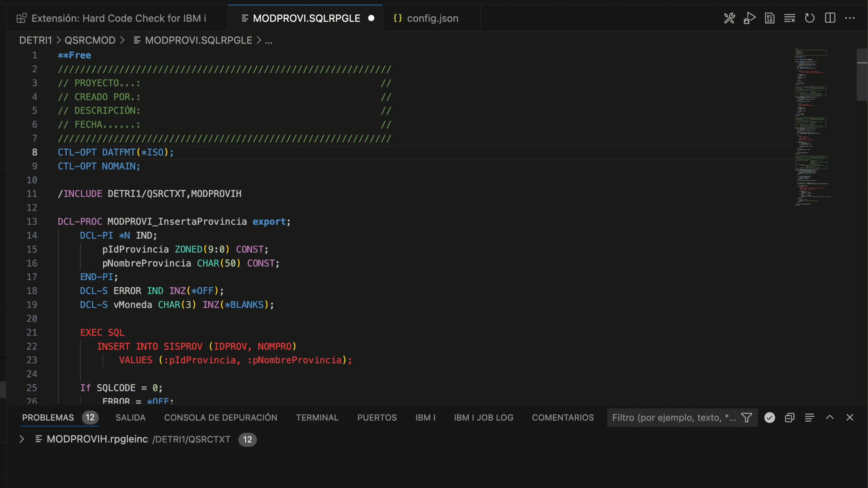Click the run and debug icon
Viewport: 868px width, 488px height.
tap(749, 18)
